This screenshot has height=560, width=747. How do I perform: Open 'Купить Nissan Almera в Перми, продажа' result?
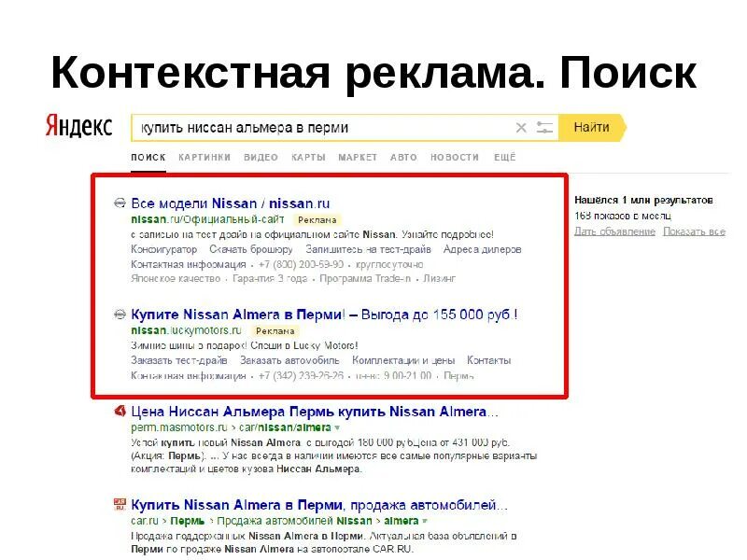319,504
